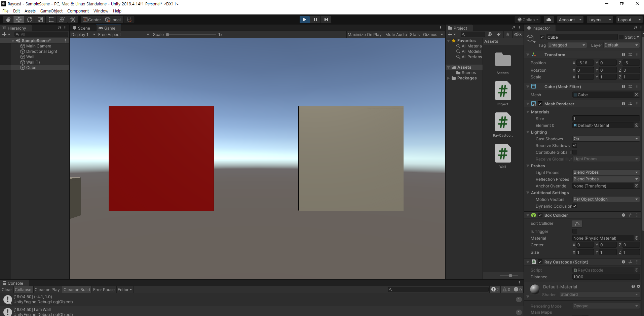Open material selector for Element 0
The width and height of the screenshot is (644, 316).
[x=637, y=125]
